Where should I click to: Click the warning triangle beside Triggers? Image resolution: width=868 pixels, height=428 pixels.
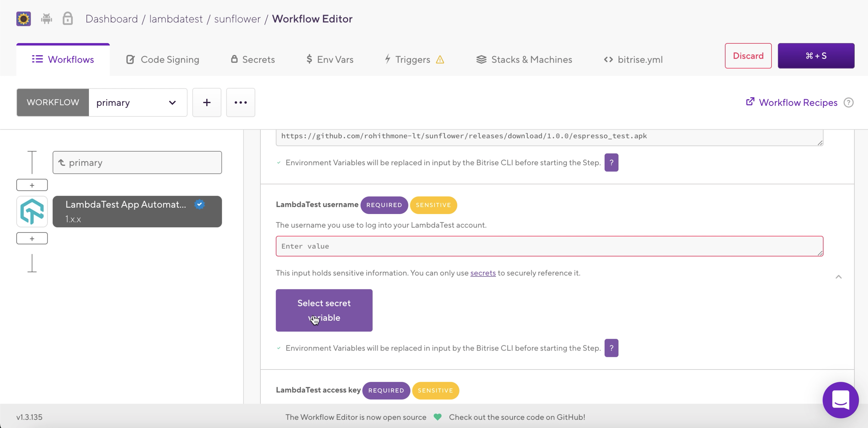click(x=440, y=60)
